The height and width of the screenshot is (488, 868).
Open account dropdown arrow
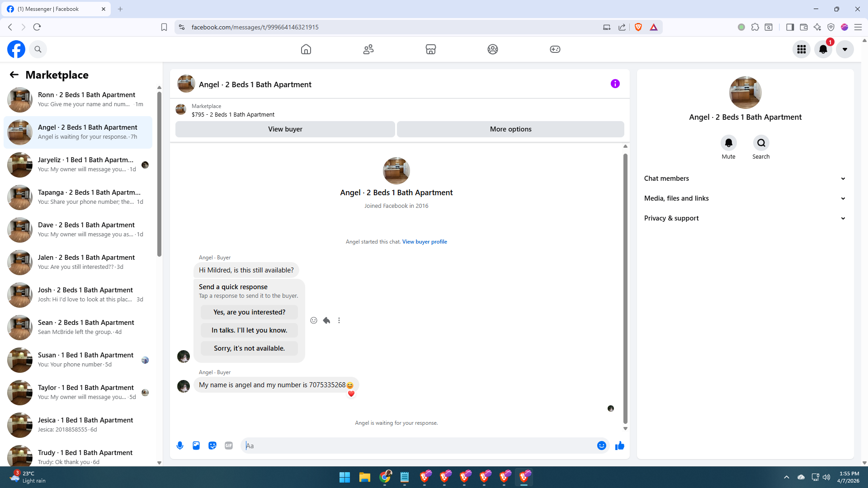[845, 49]
